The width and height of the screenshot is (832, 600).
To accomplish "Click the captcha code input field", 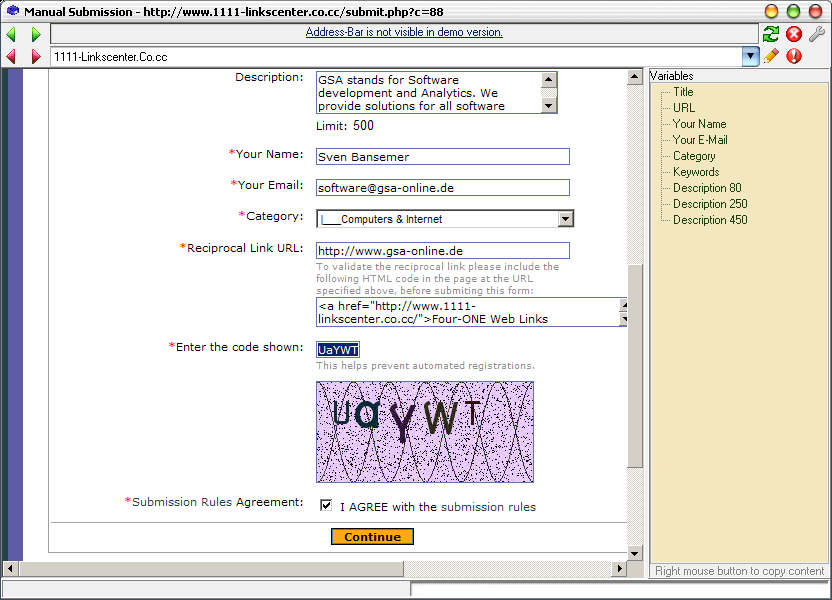I will coord(338,350).
